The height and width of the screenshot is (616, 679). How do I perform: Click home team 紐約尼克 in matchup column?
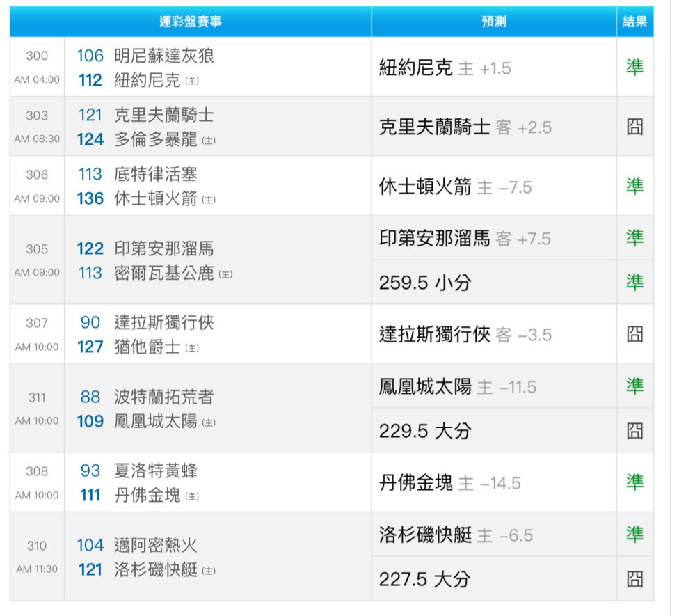[x=147, y=80]
